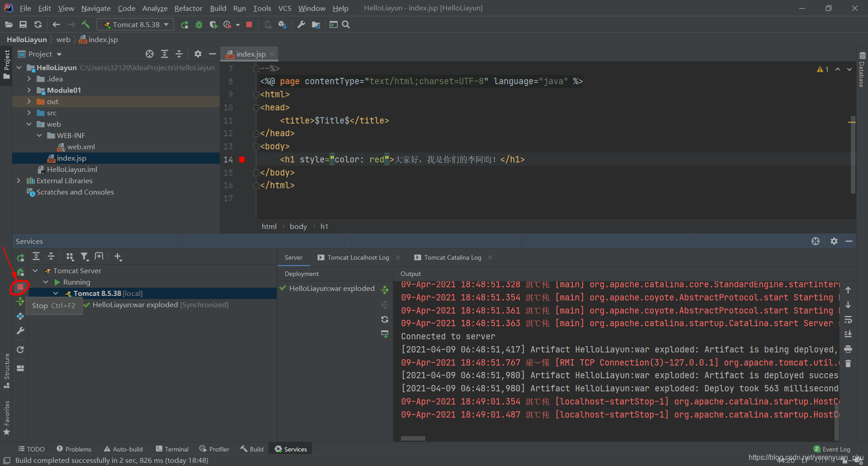Toggle the Database tool window stripe button
Image resolution: width=868 pixels, height=466 pixels.
(862, 69)
